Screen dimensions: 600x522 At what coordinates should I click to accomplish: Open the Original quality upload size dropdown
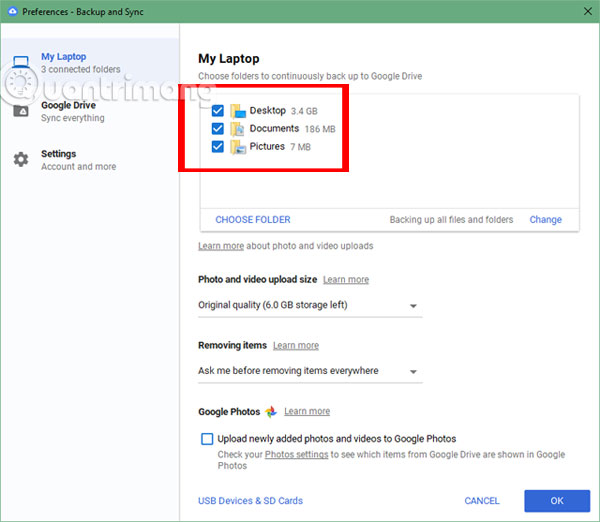tap(310, 305)
